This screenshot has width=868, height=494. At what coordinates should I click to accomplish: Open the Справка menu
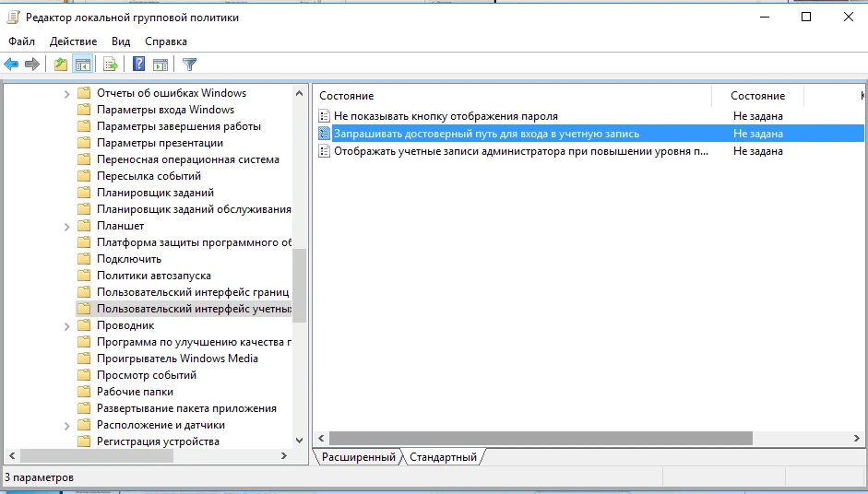tap(166, 41)
